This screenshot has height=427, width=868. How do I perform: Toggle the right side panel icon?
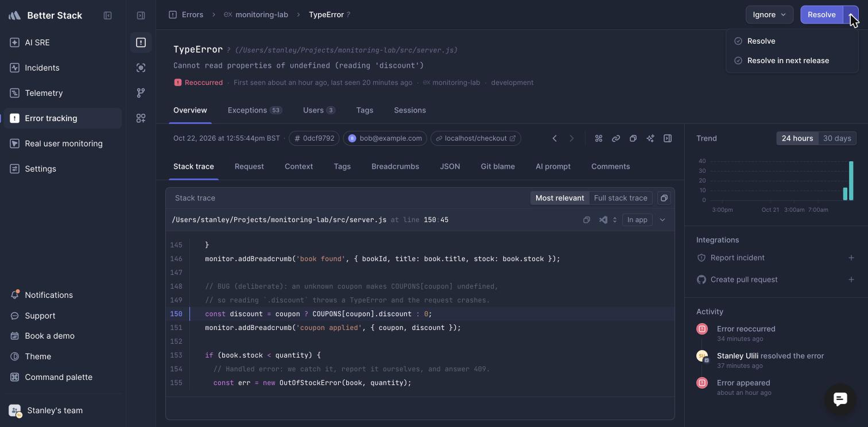[x=668, y=138]
